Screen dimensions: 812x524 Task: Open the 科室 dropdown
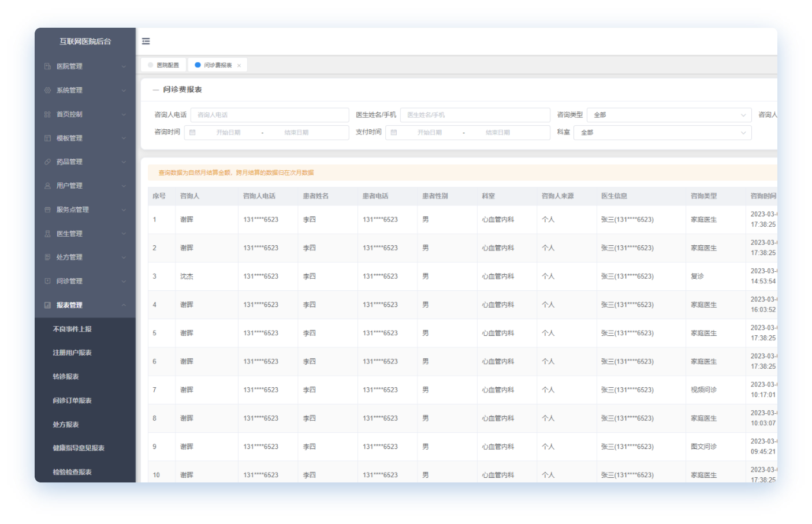tap(662, 133)
